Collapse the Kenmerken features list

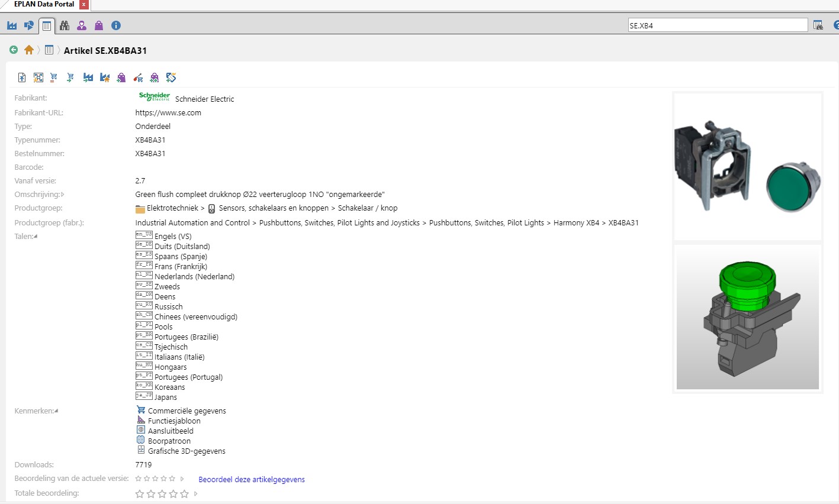(56, 411)
